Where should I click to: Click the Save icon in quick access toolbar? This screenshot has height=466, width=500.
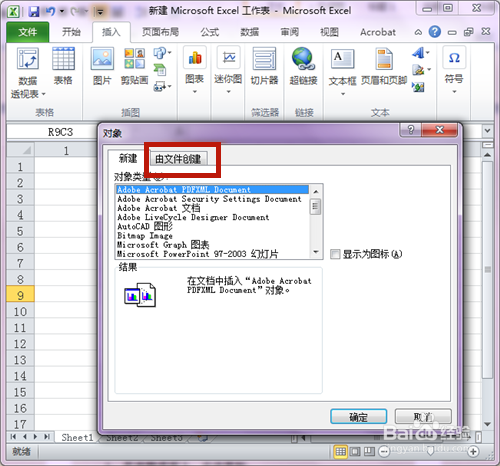pos(34,12)
